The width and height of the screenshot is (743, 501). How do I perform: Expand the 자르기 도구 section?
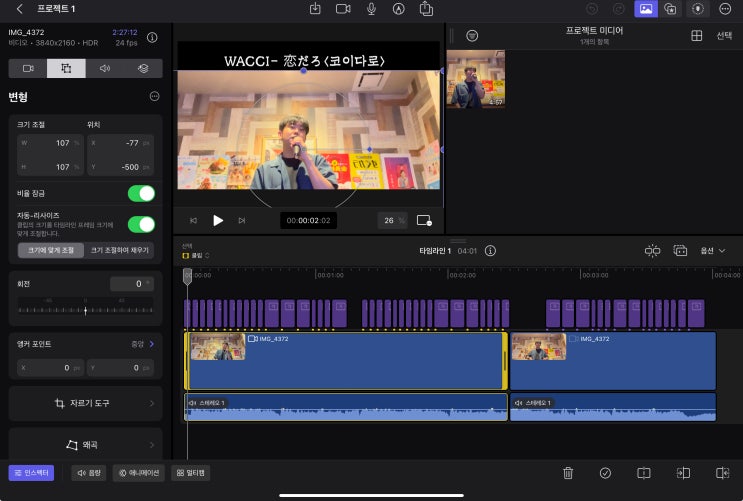click(85, 403)
